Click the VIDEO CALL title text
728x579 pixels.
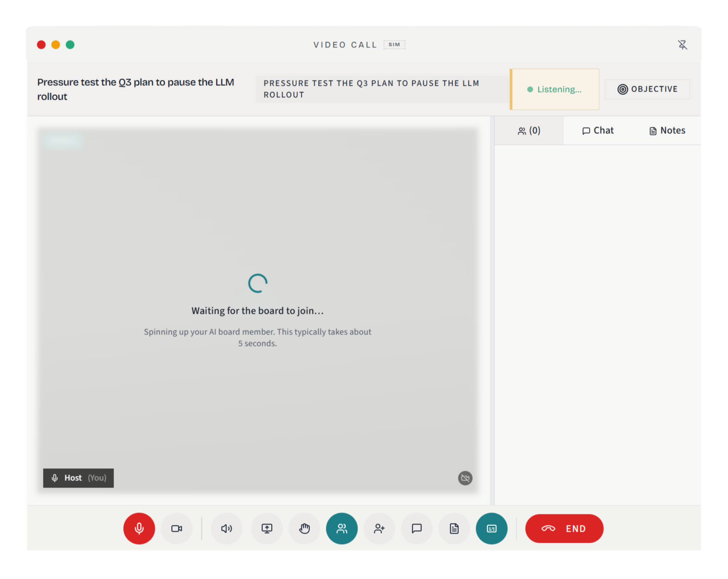(345, 45)
